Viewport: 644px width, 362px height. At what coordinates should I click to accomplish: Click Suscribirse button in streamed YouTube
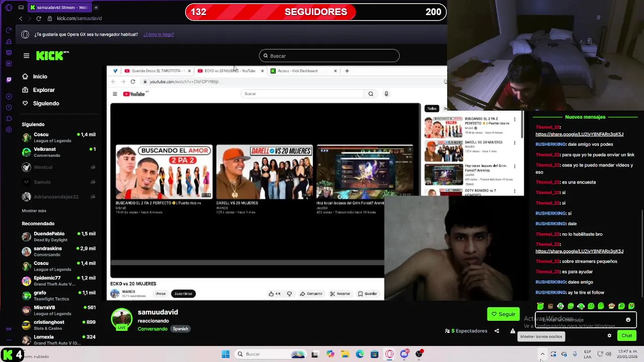[183, 294]
